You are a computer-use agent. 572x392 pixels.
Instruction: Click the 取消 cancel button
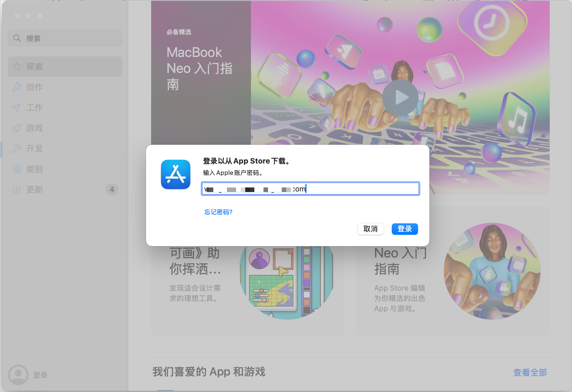pyautogui.click(x=370, y=229)
